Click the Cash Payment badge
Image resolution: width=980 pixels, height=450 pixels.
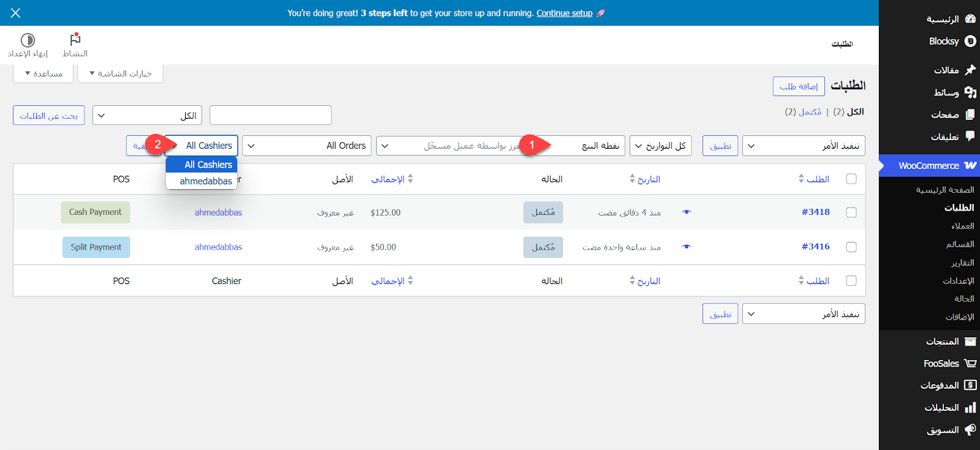coord(96,212)
